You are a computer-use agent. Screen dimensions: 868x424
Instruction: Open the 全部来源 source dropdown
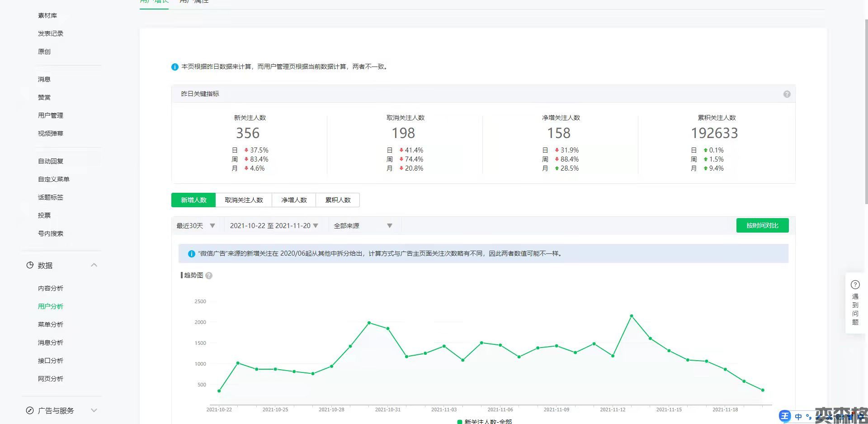(x=363, y=226)
